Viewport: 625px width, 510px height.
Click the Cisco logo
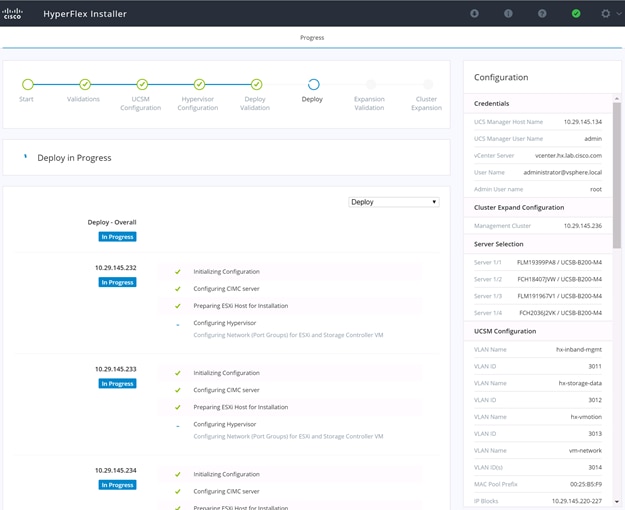point(12,14)
